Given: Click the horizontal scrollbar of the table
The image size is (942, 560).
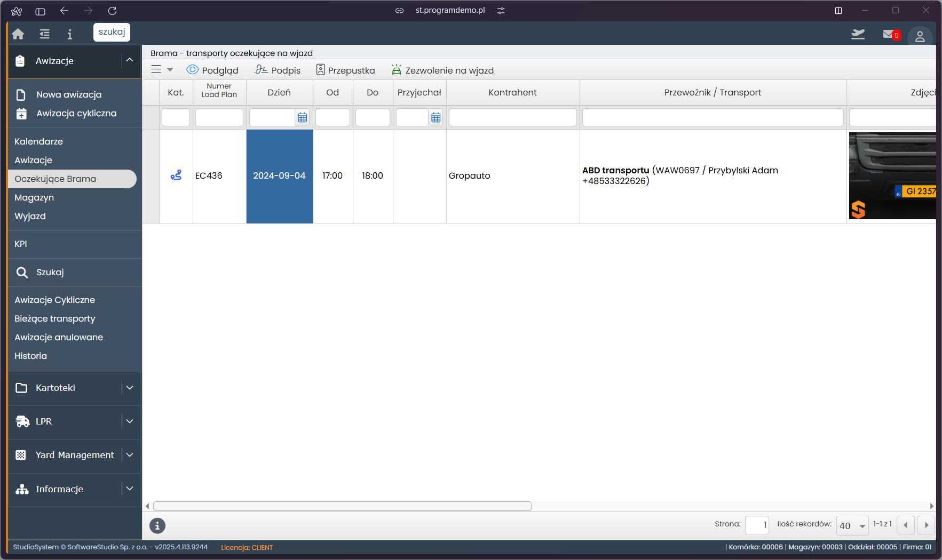Looking at the screenshot, I should click(342, 506).
